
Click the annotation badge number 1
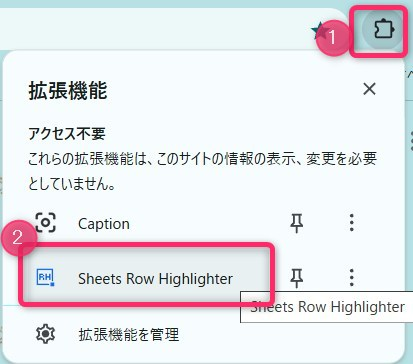point(332,37)
